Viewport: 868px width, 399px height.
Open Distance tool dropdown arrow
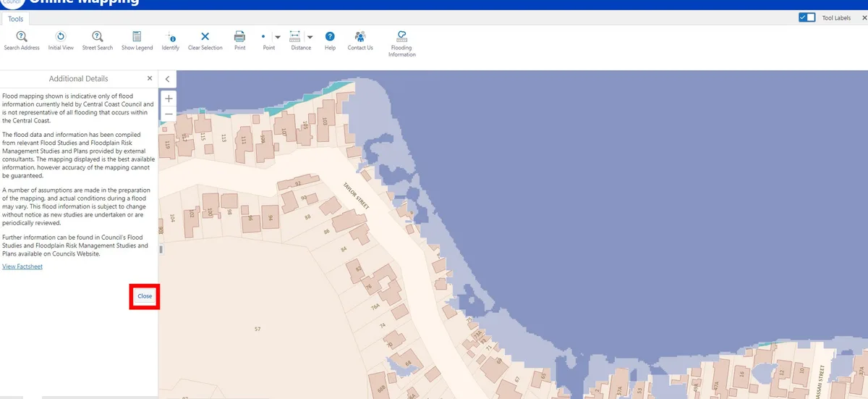point(310,37)
